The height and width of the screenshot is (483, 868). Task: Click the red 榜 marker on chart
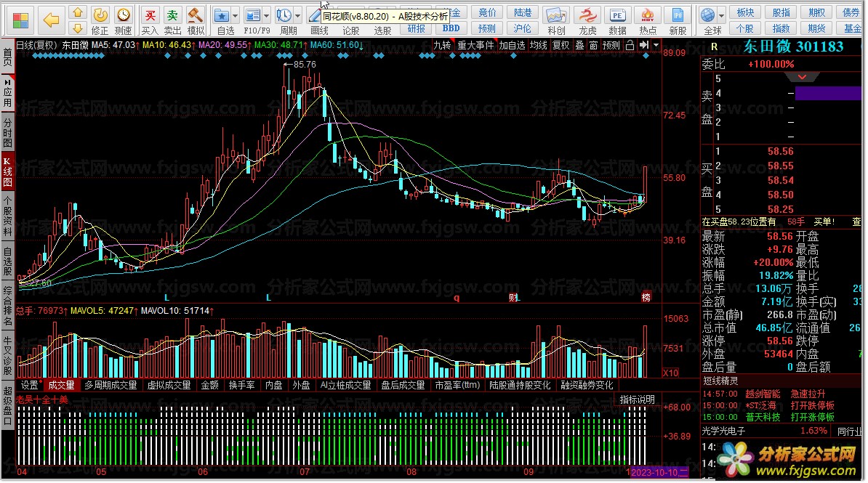coord(646,297)
